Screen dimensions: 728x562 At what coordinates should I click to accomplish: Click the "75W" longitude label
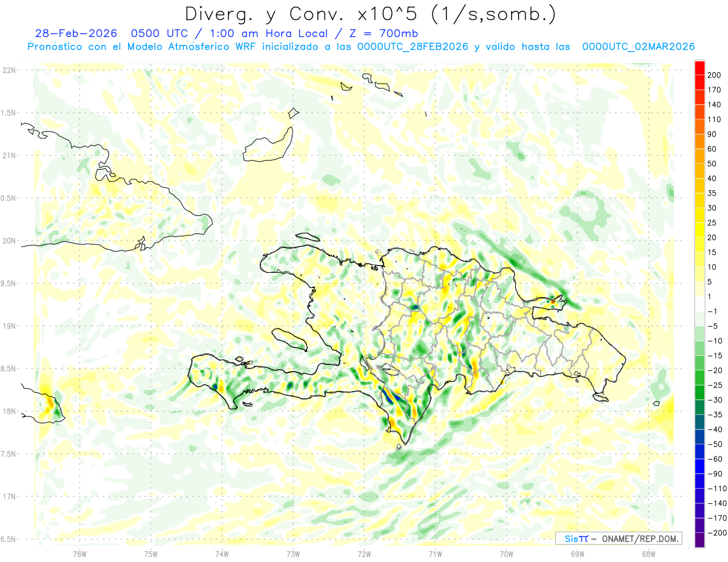click(x=150, y=554)
